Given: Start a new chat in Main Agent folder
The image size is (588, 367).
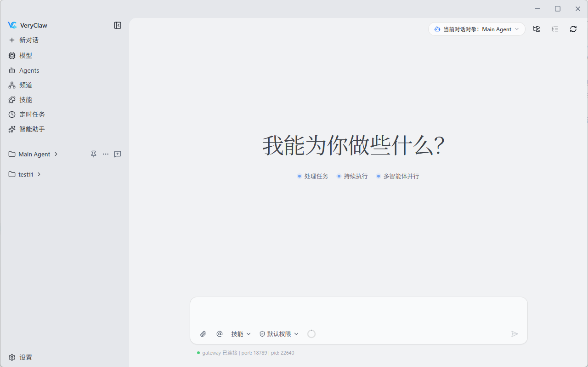Looking at the screenshot, I should point(118,154).
